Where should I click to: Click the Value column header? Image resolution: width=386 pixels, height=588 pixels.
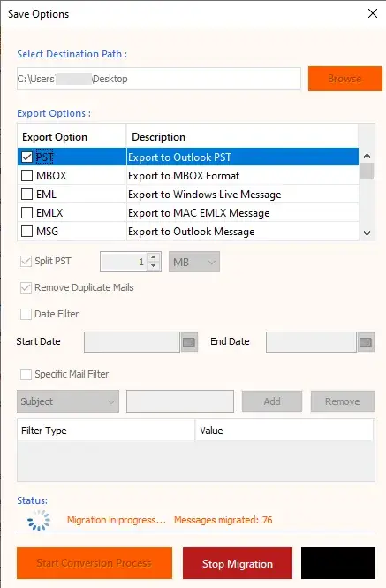tap(284, 431)
